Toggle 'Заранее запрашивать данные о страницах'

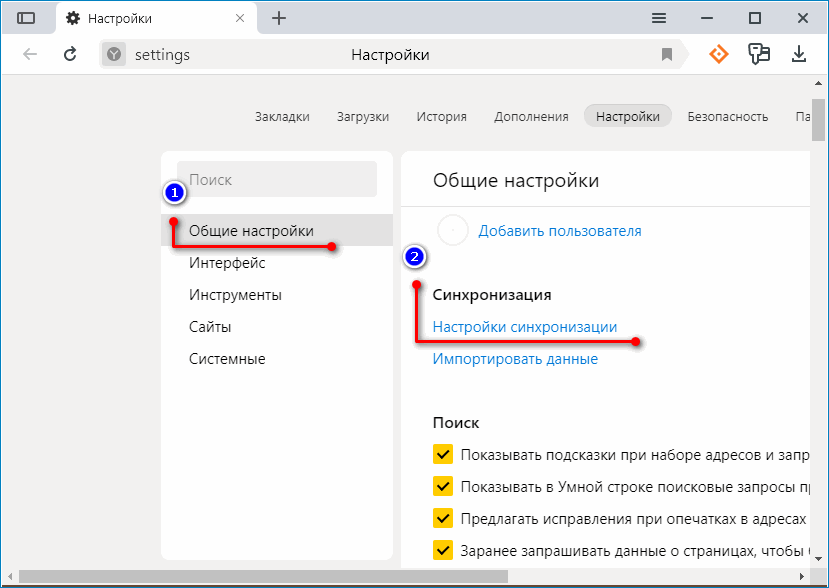[x=443, y=550]
